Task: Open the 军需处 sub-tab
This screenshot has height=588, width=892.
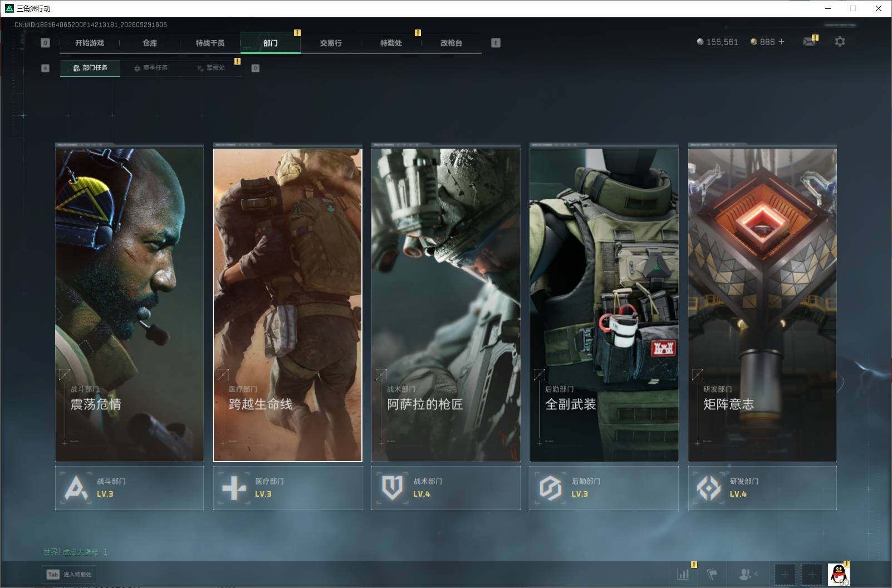Action: (211, 68)
